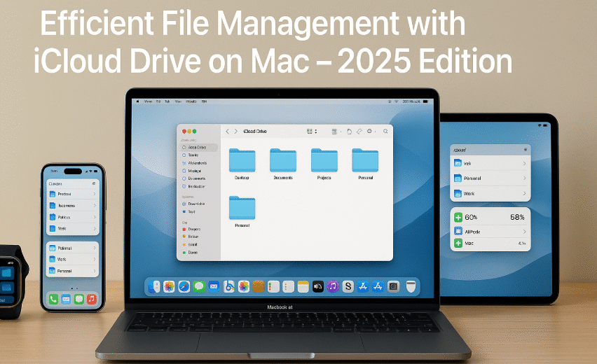Launch Safari from the Mac dock
The height and width of the screenshot is (364, 597).
pyautogui.click(x=184, y=286)
